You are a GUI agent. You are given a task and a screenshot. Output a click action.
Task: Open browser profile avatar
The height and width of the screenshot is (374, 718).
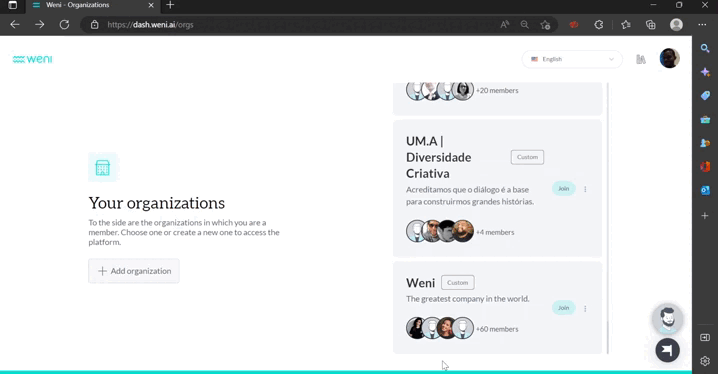click(676, 25)
